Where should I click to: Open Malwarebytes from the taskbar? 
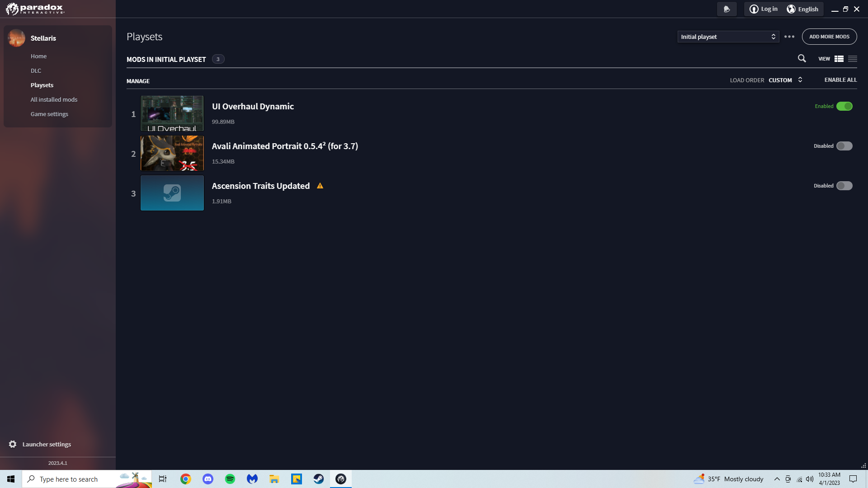coord(252,479)
